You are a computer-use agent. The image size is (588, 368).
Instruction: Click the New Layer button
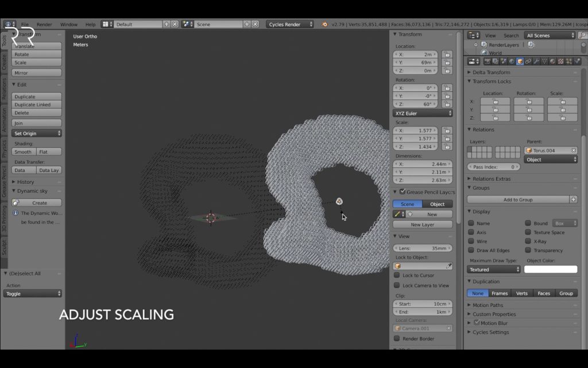point(423,225)
